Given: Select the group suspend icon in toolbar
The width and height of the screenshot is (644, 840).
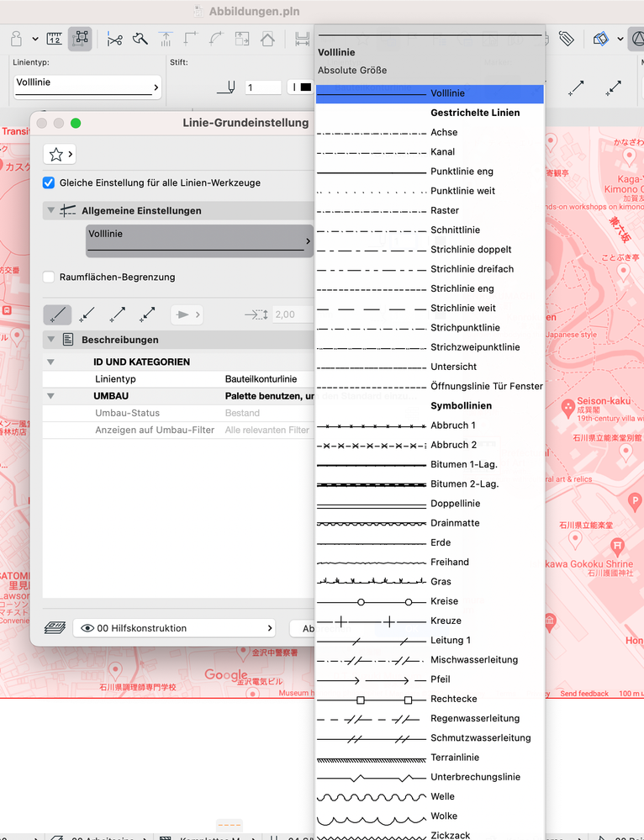Looking at the screenshot, I should click(81, 39).
